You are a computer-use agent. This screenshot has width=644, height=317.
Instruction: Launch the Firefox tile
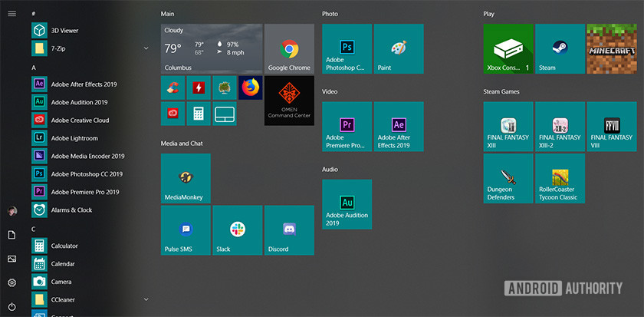click(x=251, y=88)
